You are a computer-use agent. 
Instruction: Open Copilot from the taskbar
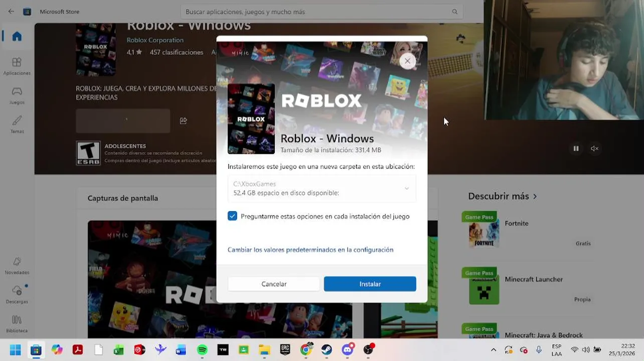pos(57,349)
